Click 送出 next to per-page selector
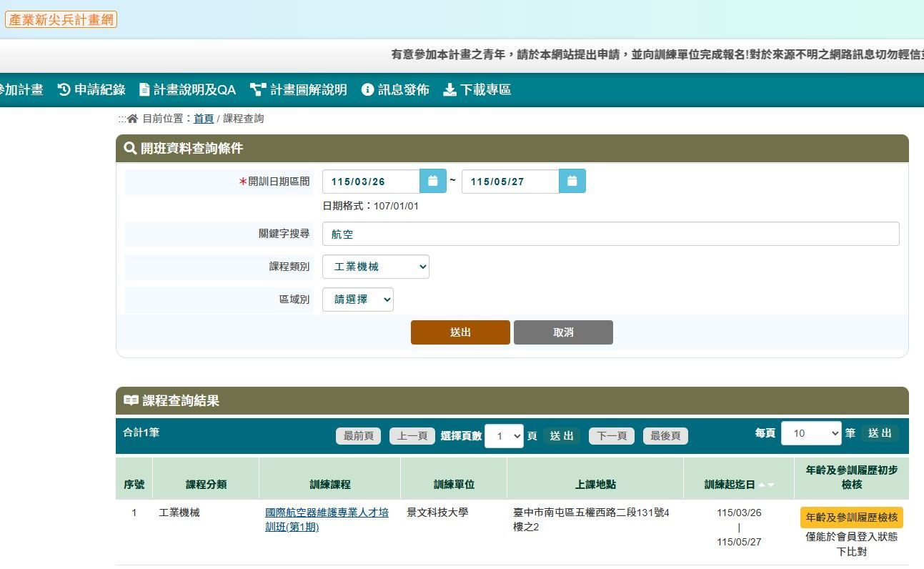This screenshot has width=924, height=569. [x=880, y=433]
